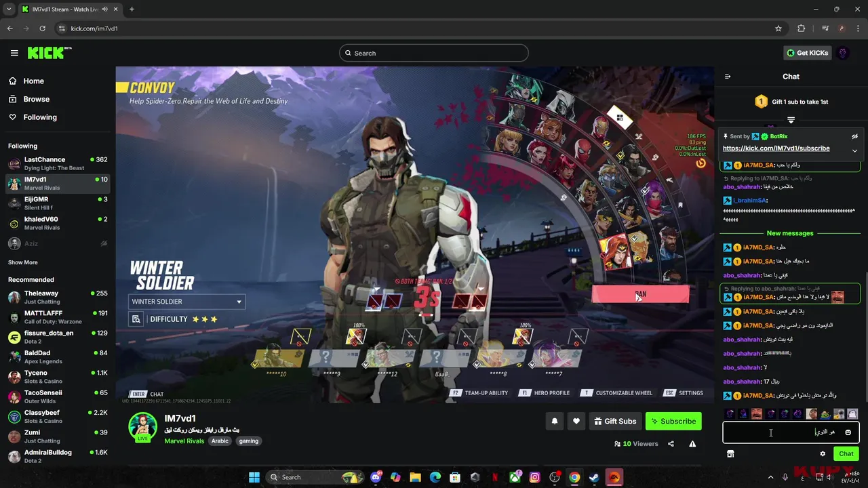The width and height of the screenshot is (868, 488).
Task: Open BaldDad recommended channel
Action: click(x=58, y=357)
